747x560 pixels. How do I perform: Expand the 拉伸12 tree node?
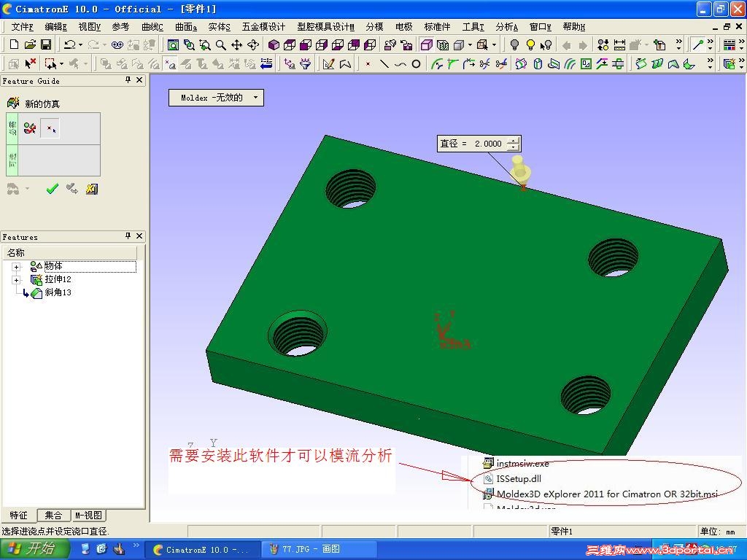point(17,280)
